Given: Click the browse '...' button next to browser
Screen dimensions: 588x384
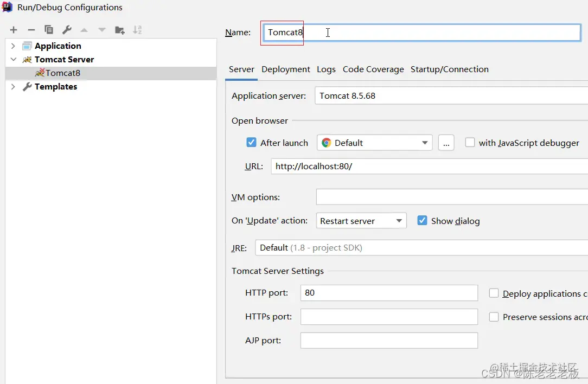Looking at the screenshot, I should pos(446,143).
